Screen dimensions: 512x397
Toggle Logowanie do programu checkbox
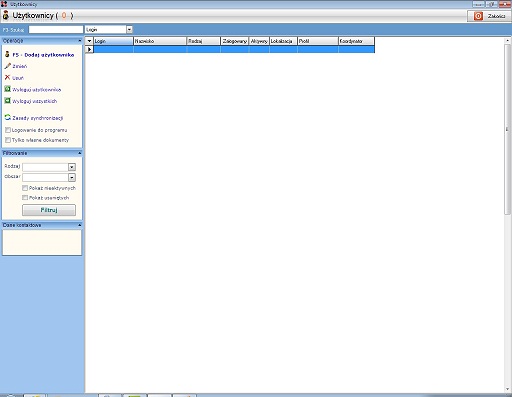coord(8,130)
